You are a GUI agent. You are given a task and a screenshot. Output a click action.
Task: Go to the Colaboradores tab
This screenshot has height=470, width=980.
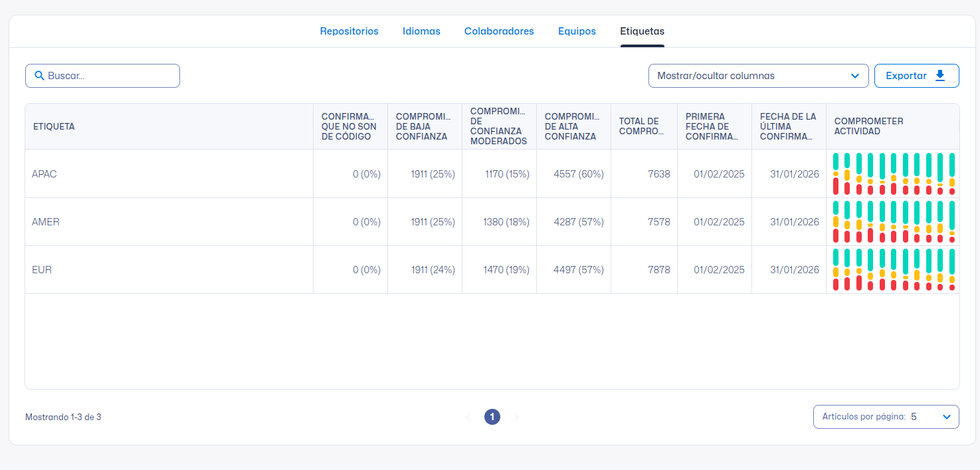(x=499, y=31)
